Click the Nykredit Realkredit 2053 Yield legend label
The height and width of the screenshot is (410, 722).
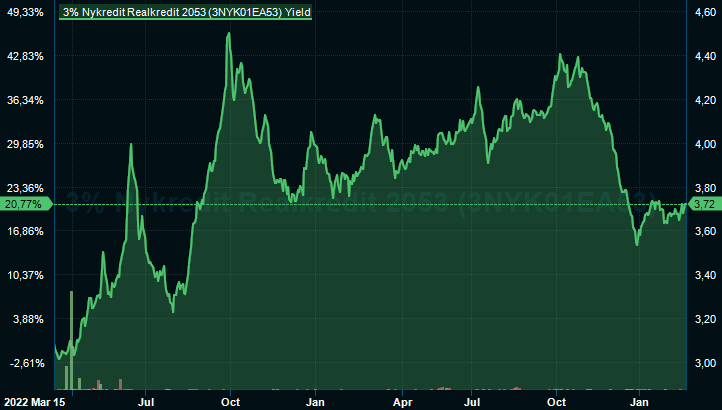point(185,12)
